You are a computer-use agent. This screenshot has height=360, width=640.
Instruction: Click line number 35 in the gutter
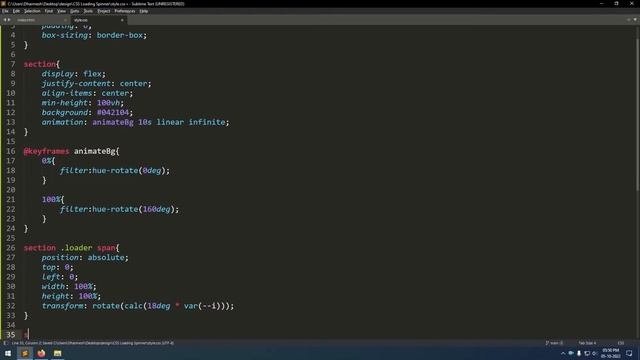click(x=11, y=335)
